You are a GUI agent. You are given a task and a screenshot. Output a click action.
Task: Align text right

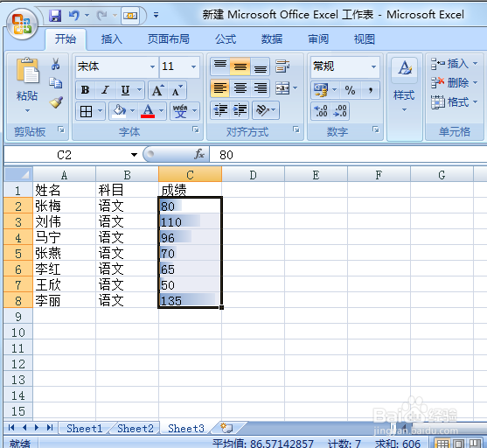click(261, 88)
